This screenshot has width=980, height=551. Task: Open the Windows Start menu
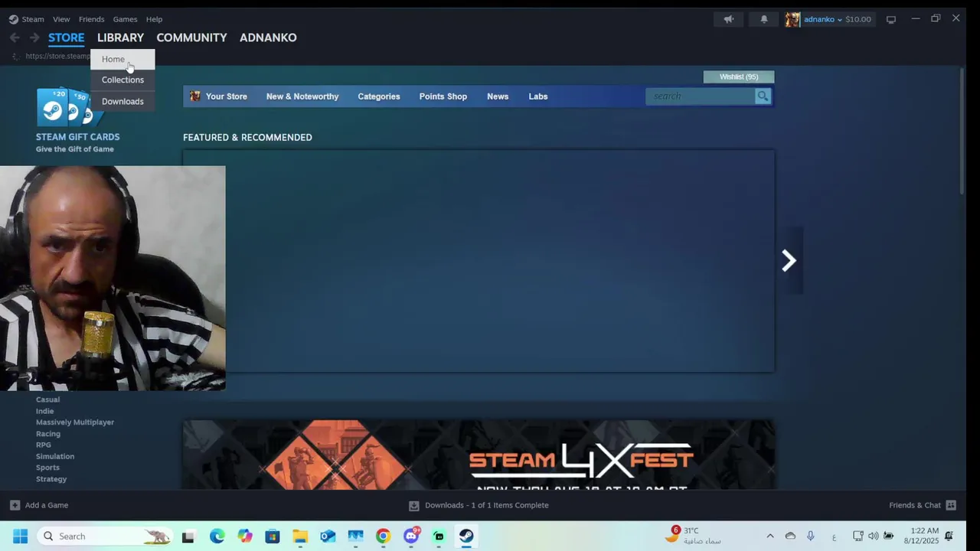(20, 536)
